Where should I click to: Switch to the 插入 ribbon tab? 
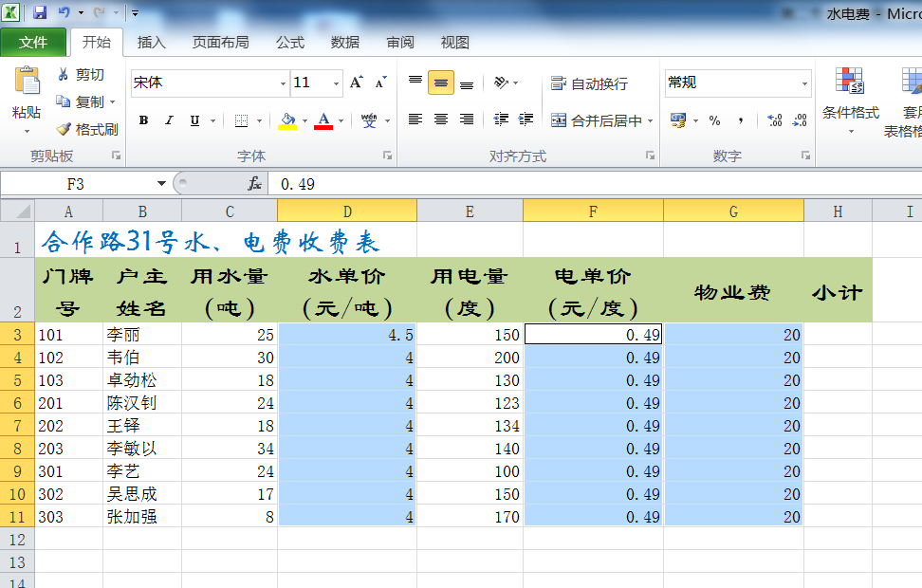[x=151, y=43]
